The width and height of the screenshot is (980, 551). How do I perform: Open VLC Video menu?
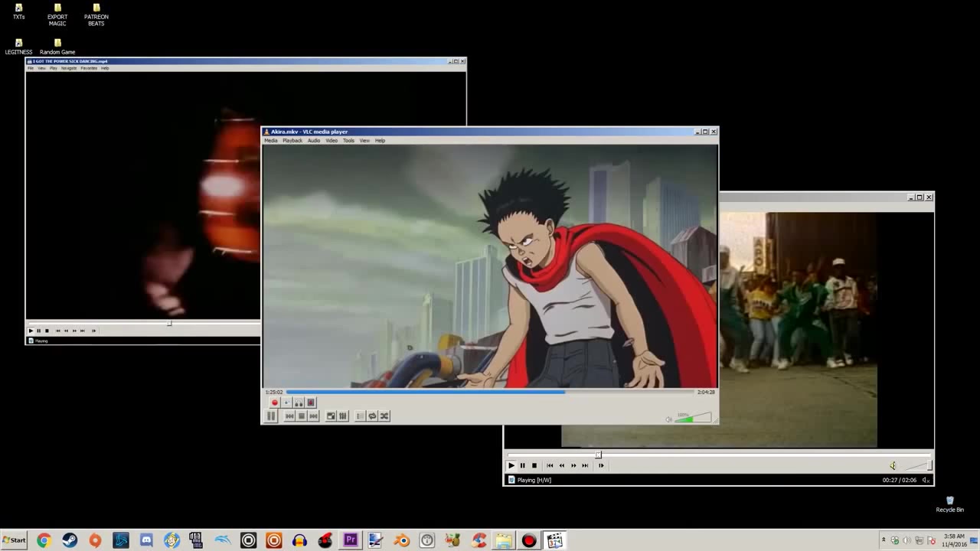[x=332, y=141]
